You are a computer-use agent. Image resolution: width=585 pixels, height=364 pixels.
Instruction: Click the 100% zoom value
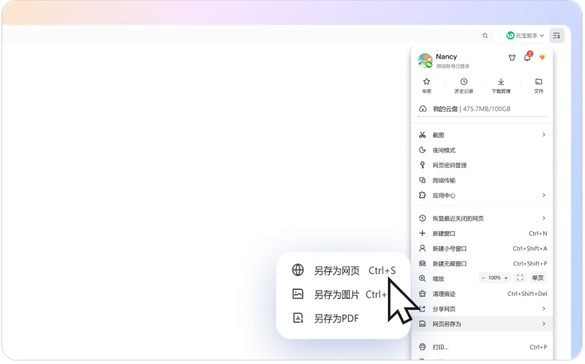495,278
